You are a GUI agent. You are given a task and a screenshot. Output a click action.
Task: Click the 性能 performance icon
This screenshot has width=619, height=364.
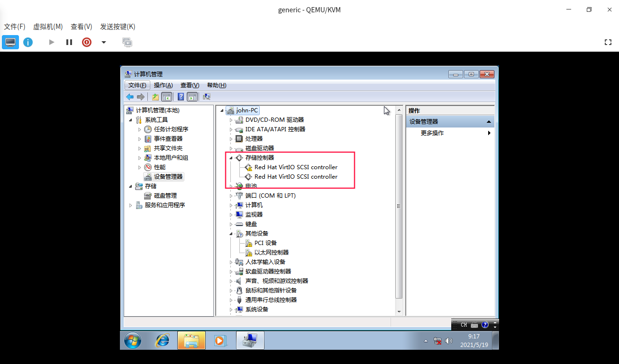coord(148,167)
